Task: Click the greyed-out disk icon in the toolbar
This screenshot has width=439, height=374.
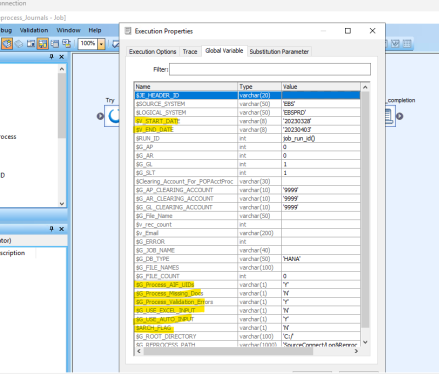Action: pyautogui.click(x=19, y=44)
